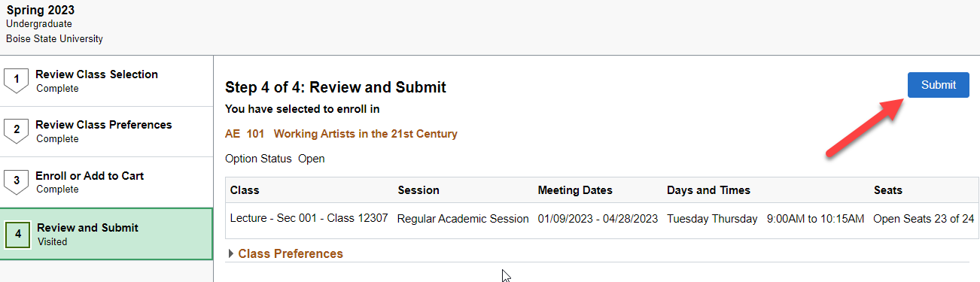This screenshot has height=282, width=980.
Task: Click the Session column header
Action: (418, 190)
